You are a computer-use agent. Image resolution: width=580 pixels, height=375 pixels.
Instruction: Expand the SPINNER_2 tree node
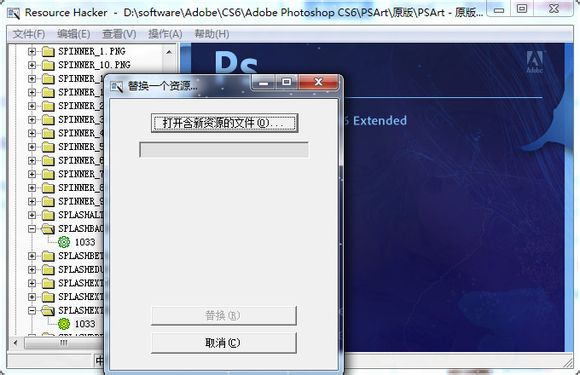pos(32,106)
